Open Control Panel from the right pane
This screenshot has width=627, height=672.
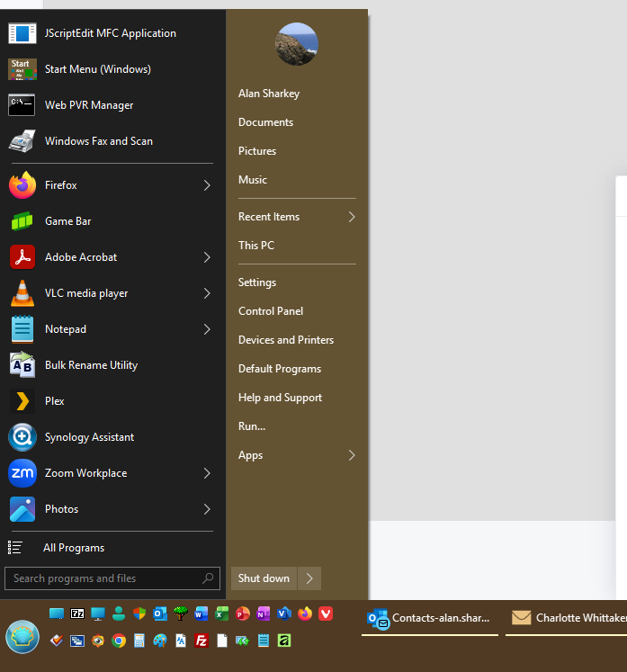(271, 311)
